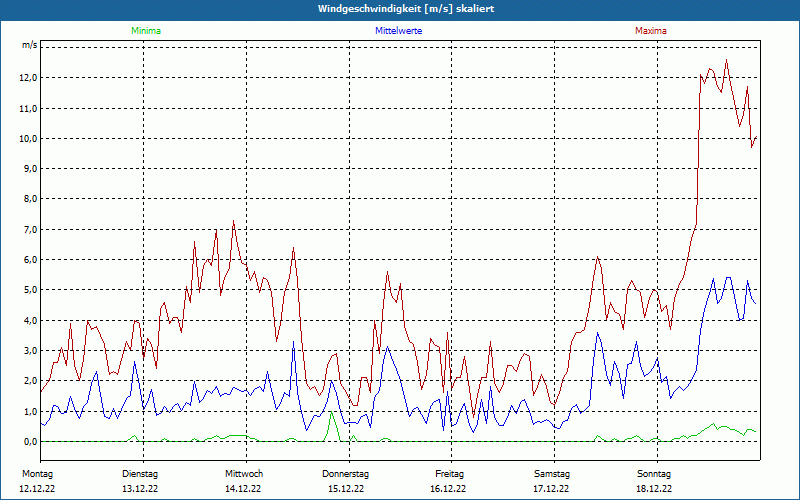This screenshot has width=800, height=500.
Task: Click the 17.12.22 date label
Action: tap(551, 489)
